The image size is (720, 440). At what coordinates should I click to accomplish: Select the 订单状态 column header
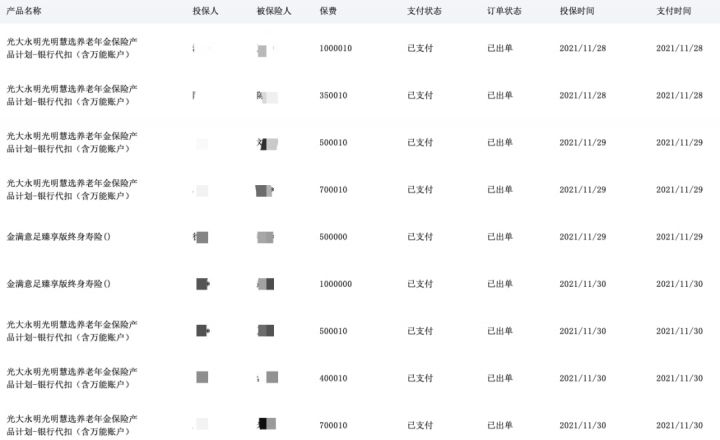[x=504, y=10]
